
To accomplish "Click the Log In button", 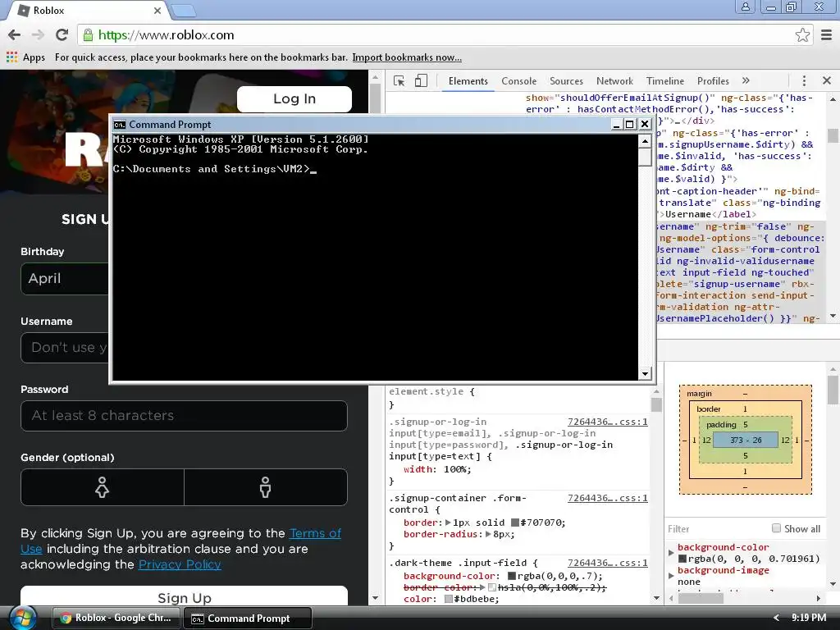I will click(294, 99).
